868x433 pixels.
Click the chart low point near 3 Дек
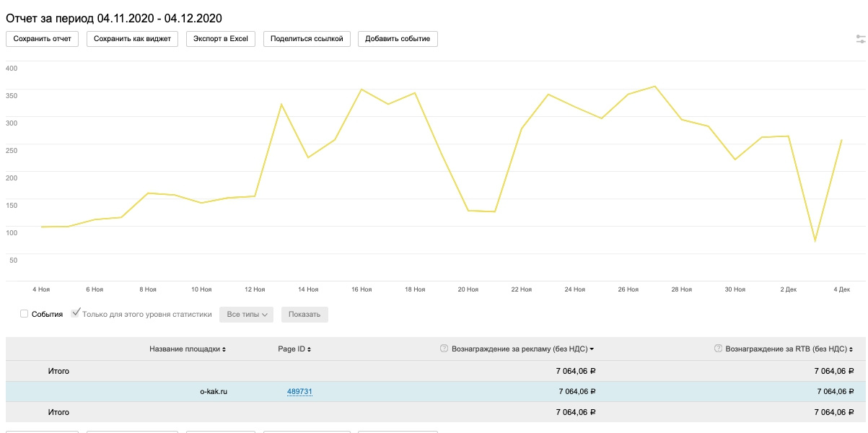click(x=815, y=240)
